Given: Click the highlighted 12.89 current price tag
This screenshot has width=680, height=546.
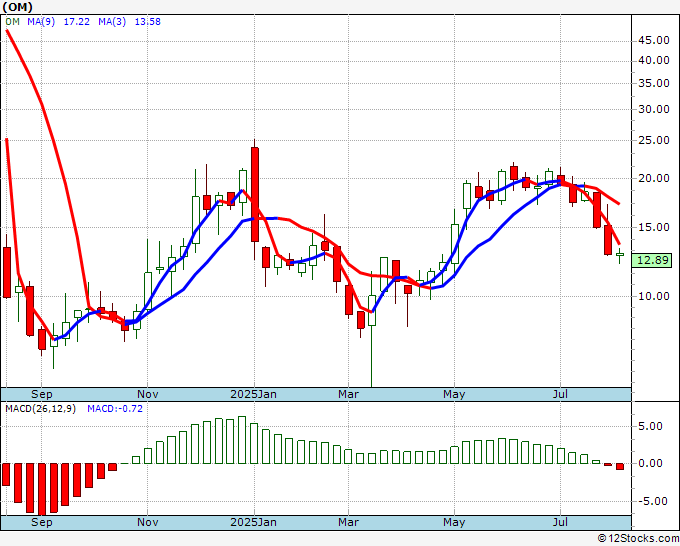Looking at the screenshot, I should point(652,260).
